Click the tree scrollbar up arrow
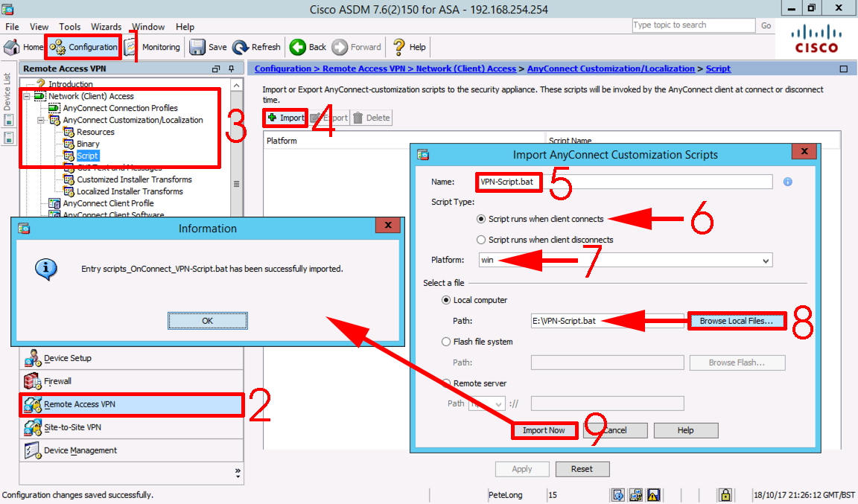Image resolution: width=858 pixels, height=504 pixels. click(236, 86)
